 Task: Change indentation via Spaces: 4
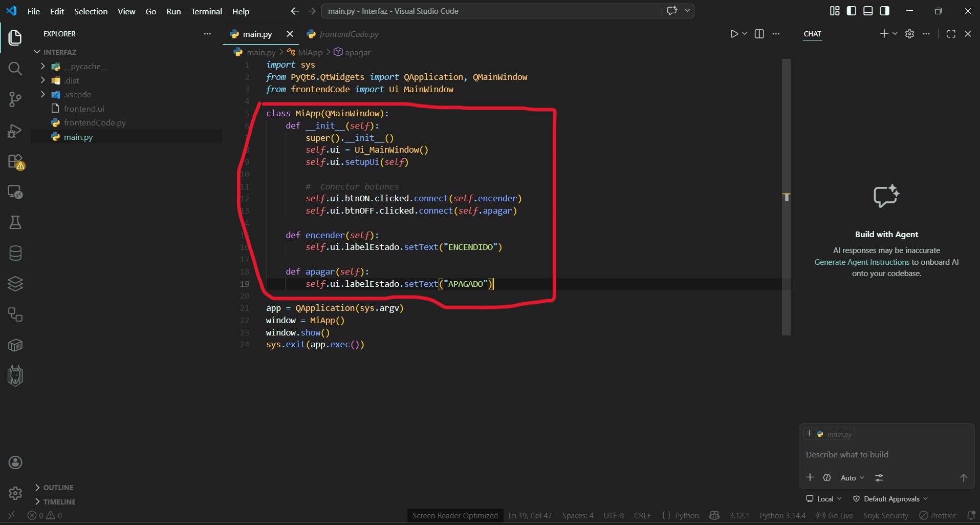[x=578, y=515]
